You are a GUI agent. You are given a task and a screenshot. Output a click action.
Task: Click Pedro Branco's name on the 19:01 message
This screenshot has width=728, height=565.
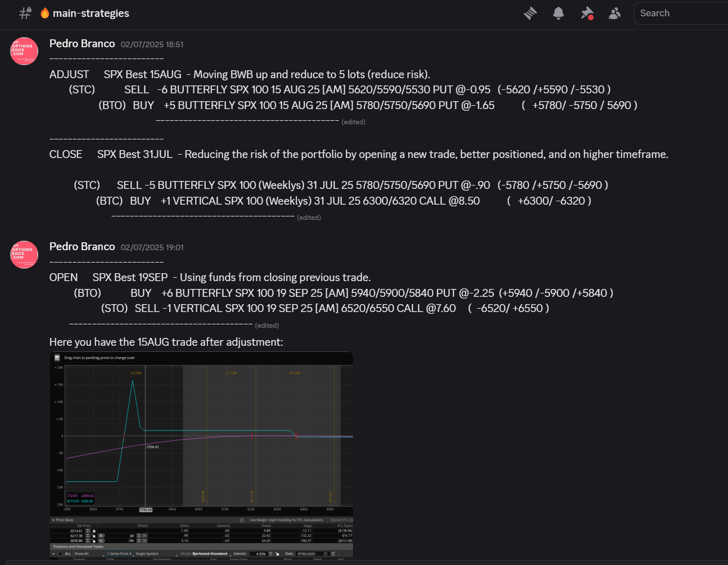coord(82,247)
